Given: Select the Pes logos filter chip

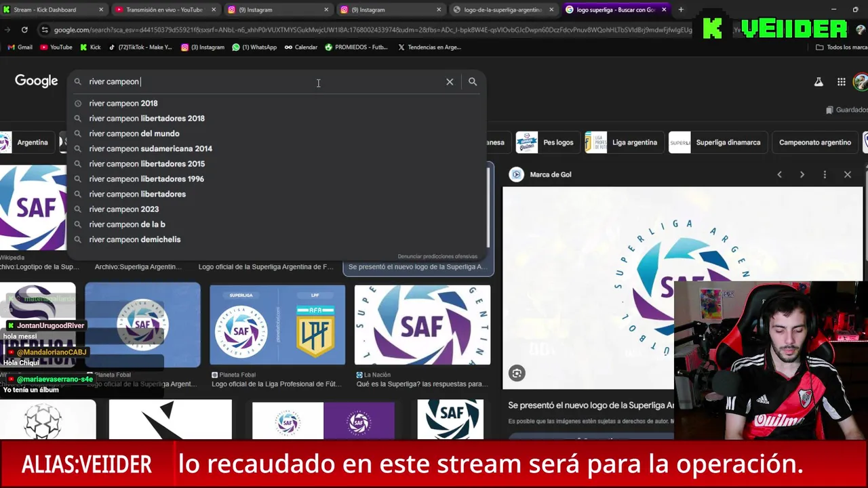Looking at the screenshot, I should point(547,142).
